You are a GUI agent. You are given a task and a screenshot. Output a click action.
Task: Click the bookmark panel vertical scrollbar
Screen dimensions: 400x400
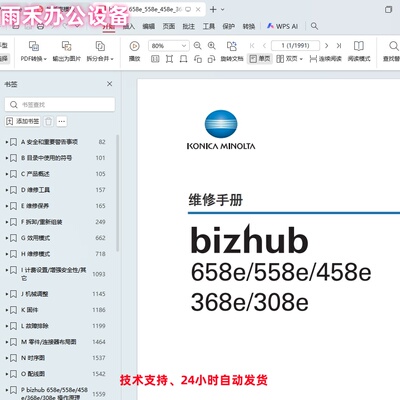117,193
